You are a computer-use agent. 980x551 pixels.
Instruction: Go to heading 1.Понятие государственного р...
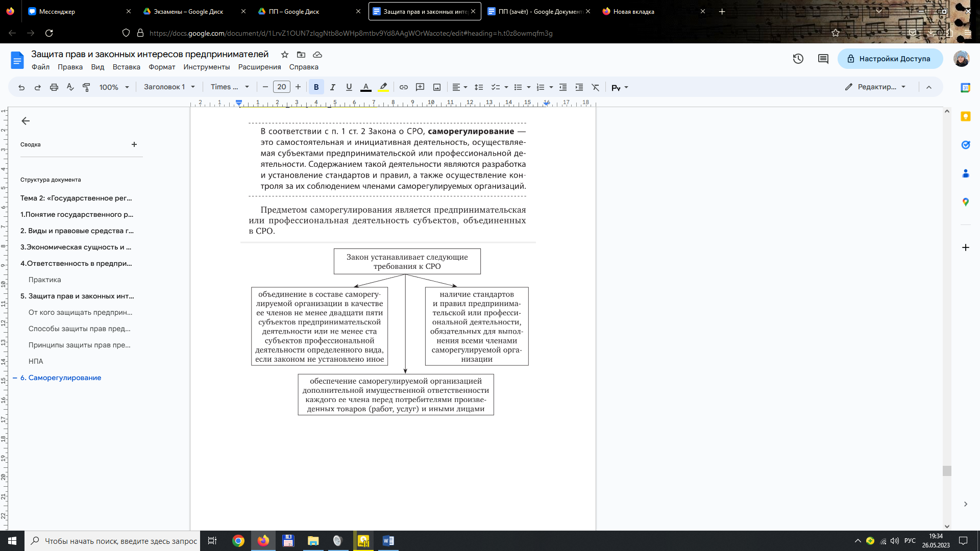(x=77, y=214)
